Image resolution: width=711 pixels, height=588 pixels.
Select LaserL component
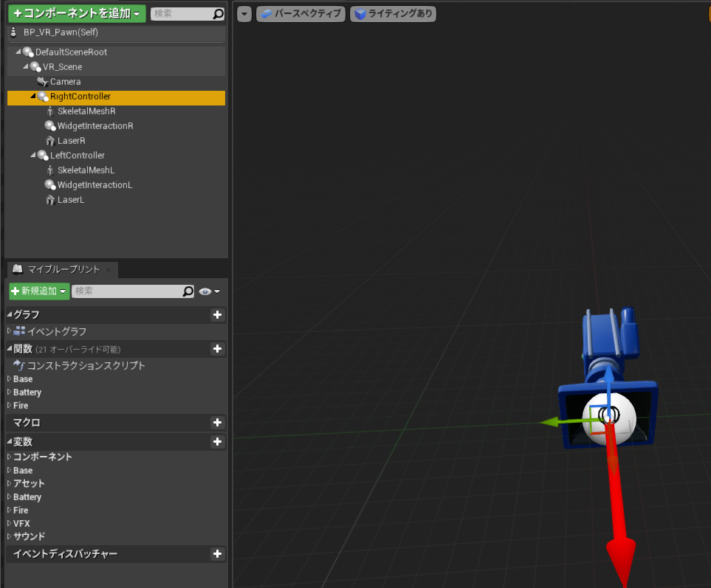(71, 200)
